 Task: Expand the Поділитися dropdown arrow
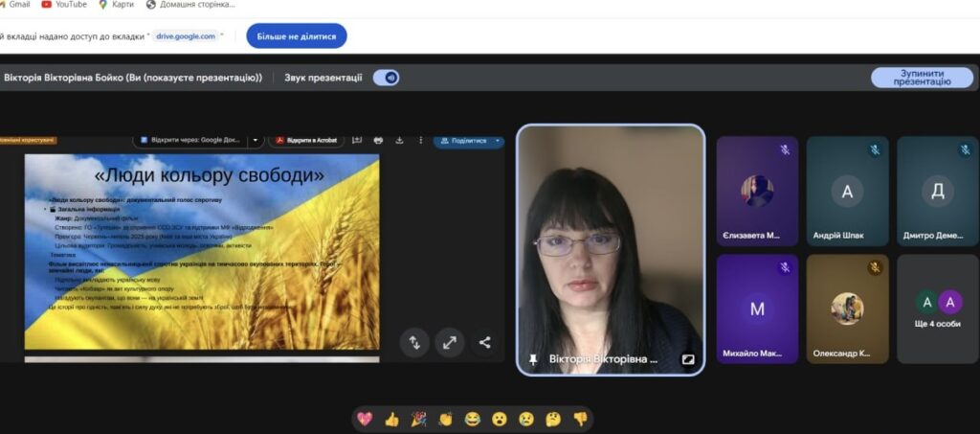[498, 140]
